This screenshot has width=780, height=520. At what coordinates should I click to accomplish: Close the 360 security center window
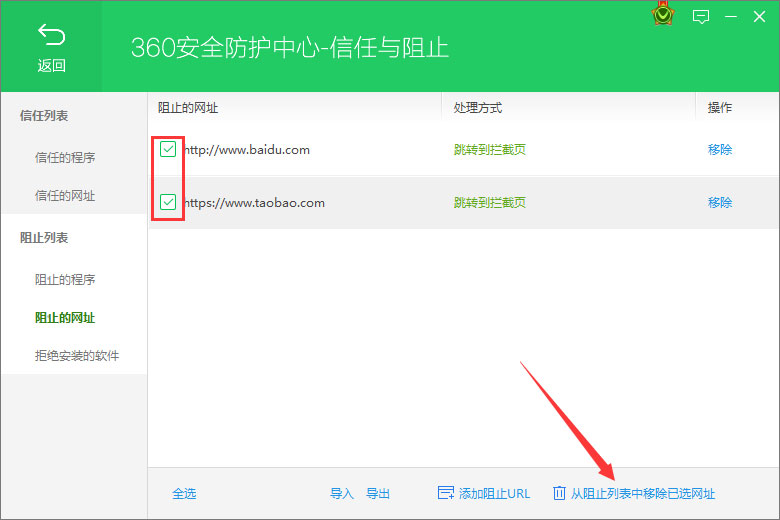coord(761,16)
